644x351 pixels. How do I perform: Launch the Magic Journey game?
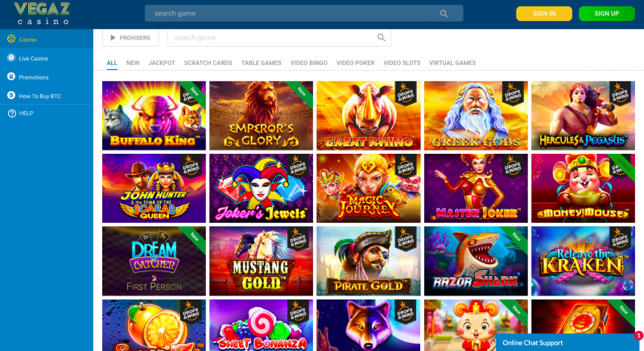(x=369, y=188)
